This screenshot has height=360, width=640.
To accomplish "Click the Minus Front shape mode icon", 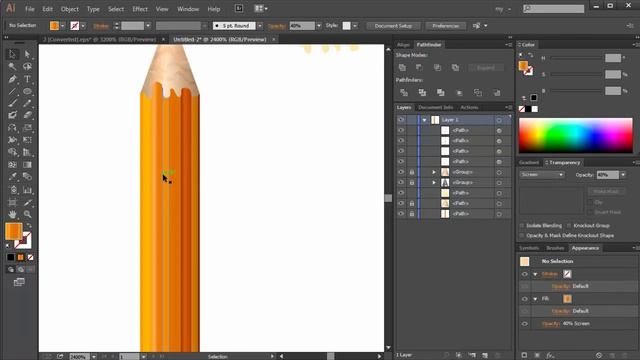I will coord(419,67).
